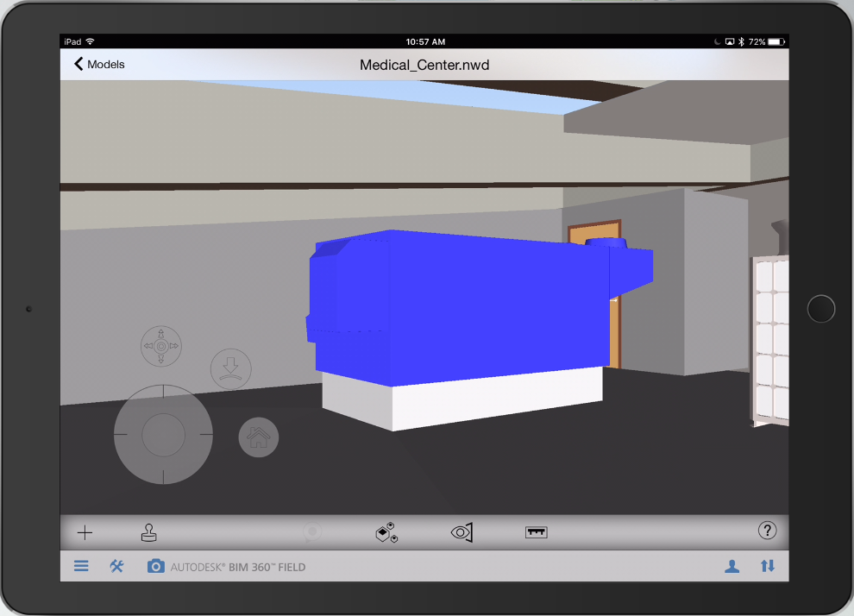Tap the Medical_Center.nwd title bar

click(424, 64)
